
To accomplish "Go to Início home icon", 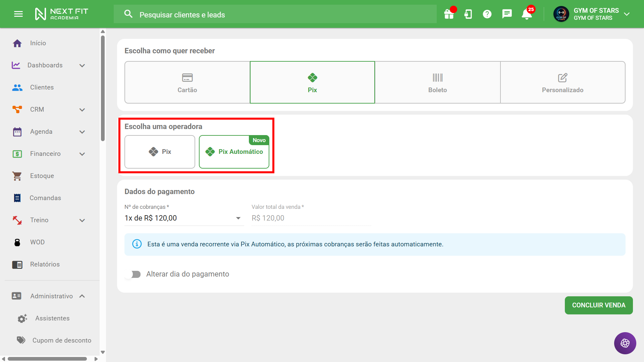I will [x=17, y=43].
